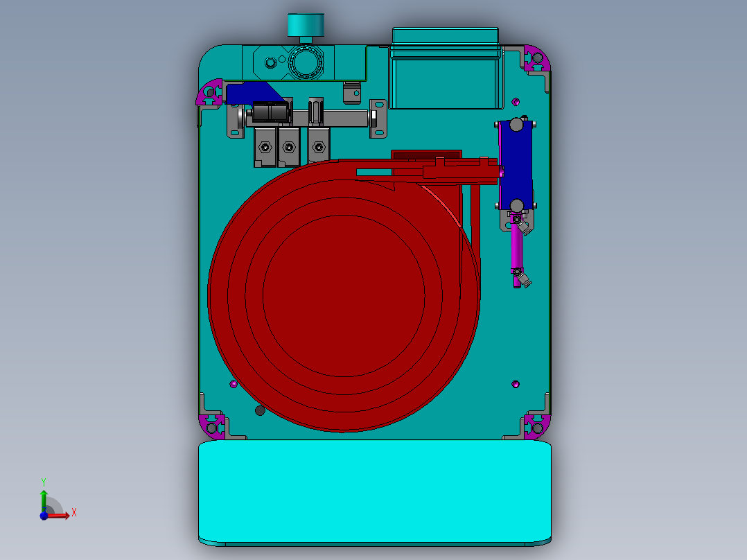This screenshot has width=747, height=560.
Task: Select the dark round hole near the bowl's bottom left
Action: tap(260, 410)
